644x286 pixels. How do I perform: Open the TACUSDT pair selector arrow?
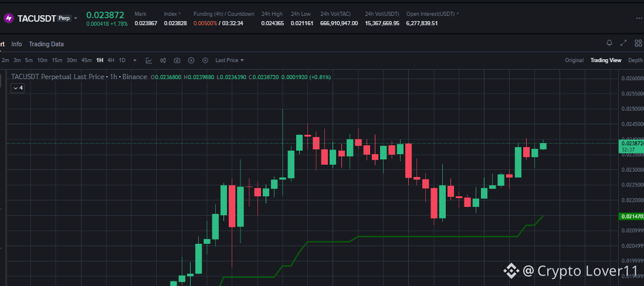click(76, 19)
